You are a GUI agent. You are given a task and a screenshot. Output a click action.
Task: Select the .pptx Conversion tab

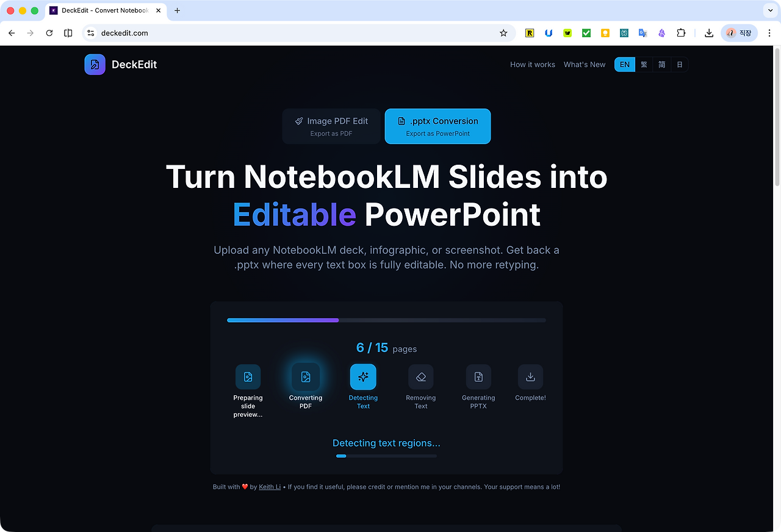(x=437, y=126)
